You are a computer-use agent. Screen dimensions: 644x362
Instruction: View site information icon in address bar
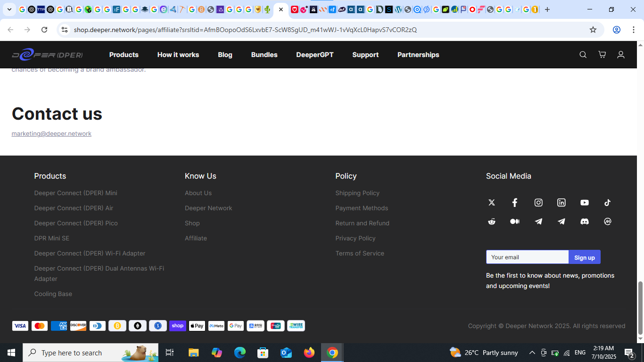coord(65,30)
